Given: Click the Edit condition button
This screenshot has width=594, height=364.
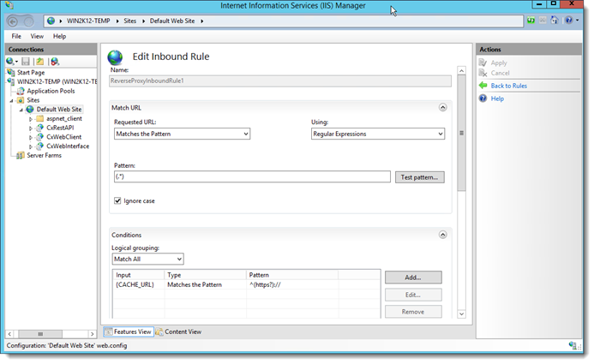Looking at the screenshot, I should pos(413,295).
